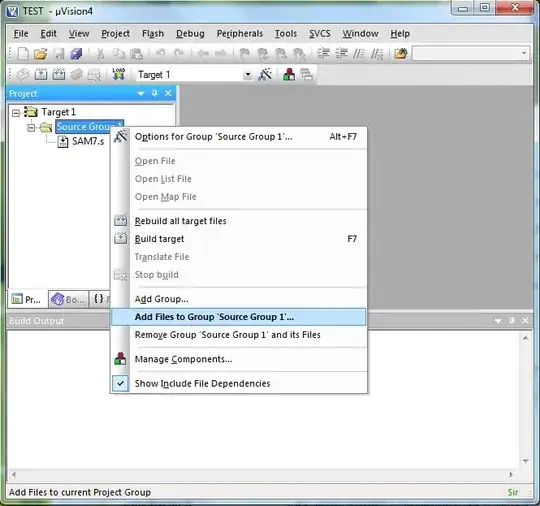Switch to the Project (Pr...) tab
Viewport: 540px width, 506px height.
tap(28, 299)
